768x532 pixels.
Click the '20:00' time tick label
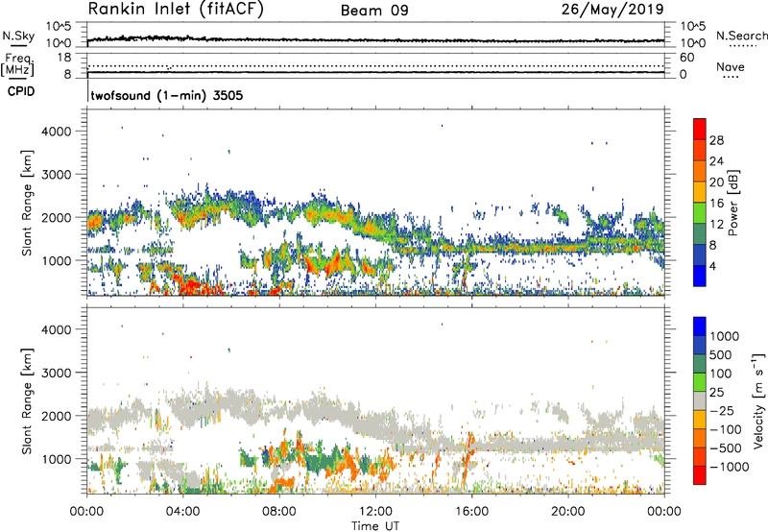tap(567, 512)
